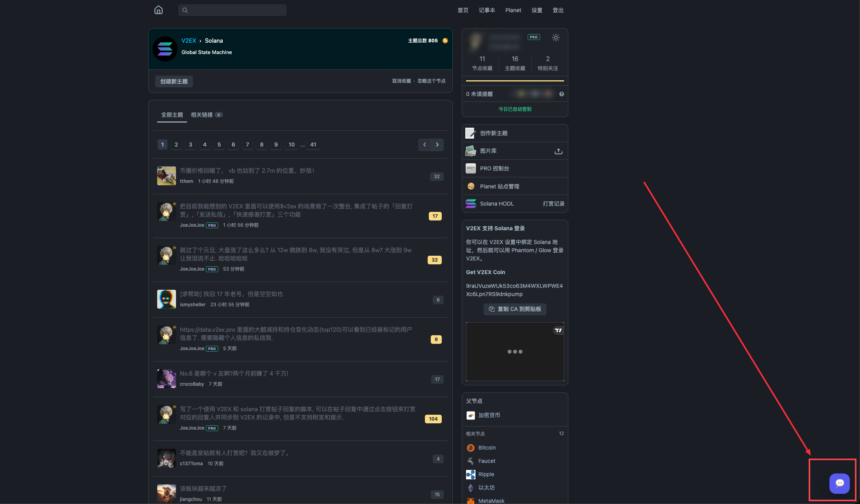Click the help question mark icon
This screenshot has width=860, height=504.
click(561, 94)
